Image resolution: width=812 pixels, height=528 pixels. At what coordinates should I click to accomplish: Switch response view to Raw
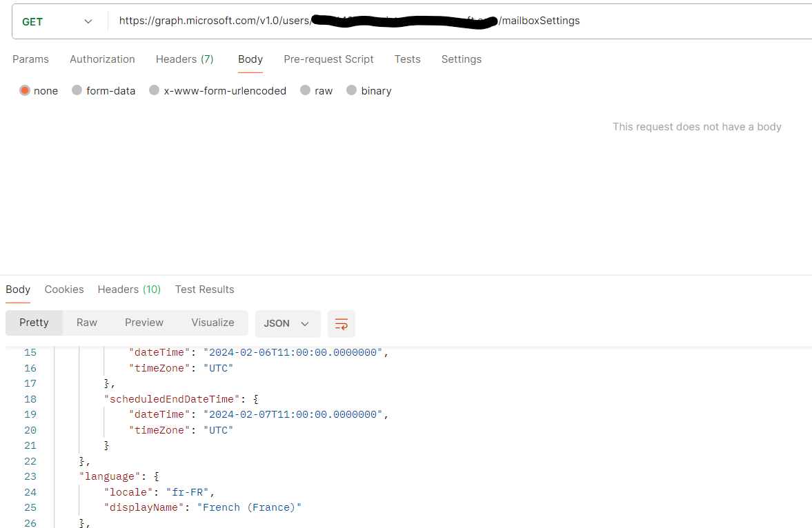(x=86, y=323)
